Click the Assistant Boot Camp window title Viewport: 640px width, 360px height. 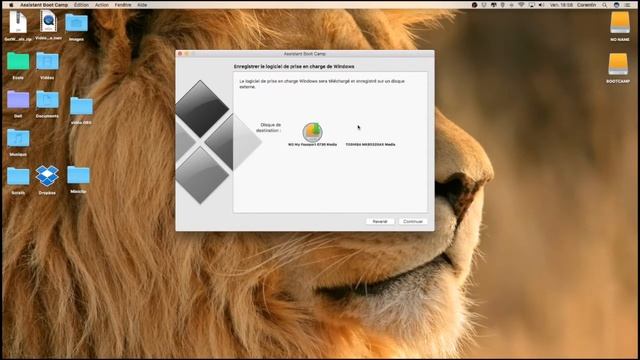304,53
